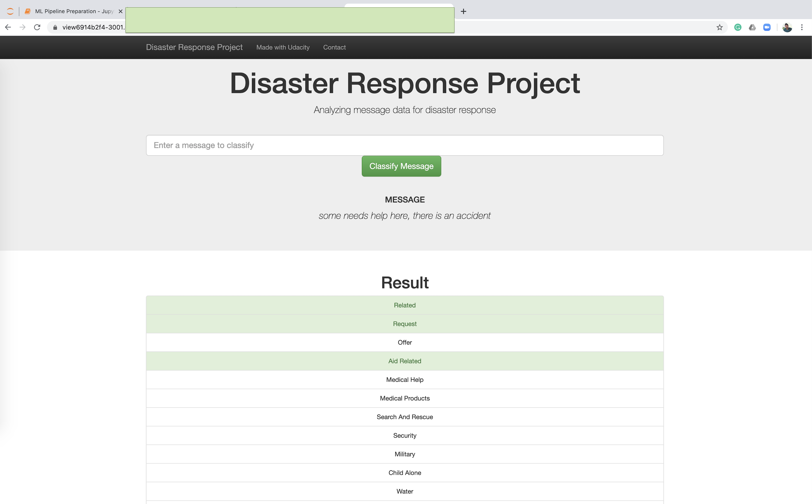Bookmark this page with the star icon
The width and height of the screenshot is (812, 504).
pos(719,27)
